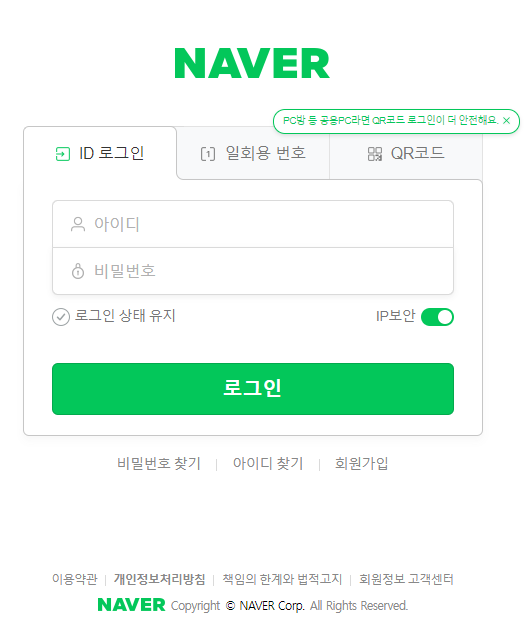The image size is (531, 632).
Task: Select the ID 로그인 tab
Action: 100,153
